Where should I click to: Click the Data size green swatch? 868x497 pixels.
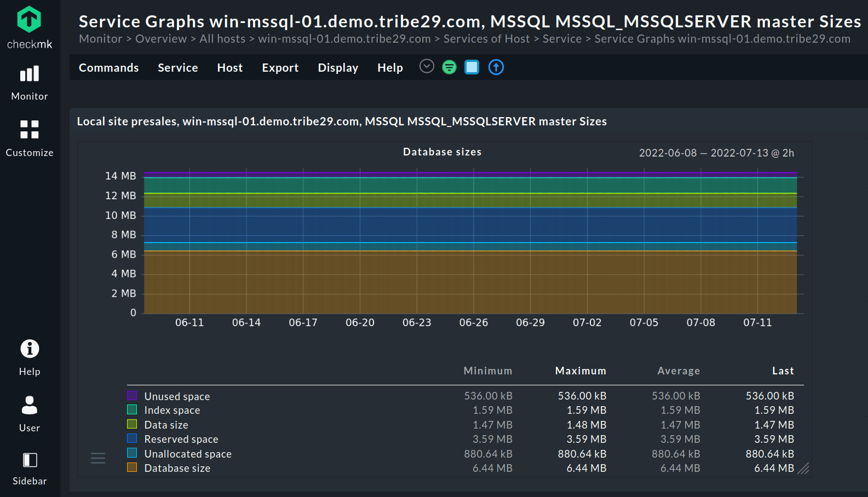132,424
